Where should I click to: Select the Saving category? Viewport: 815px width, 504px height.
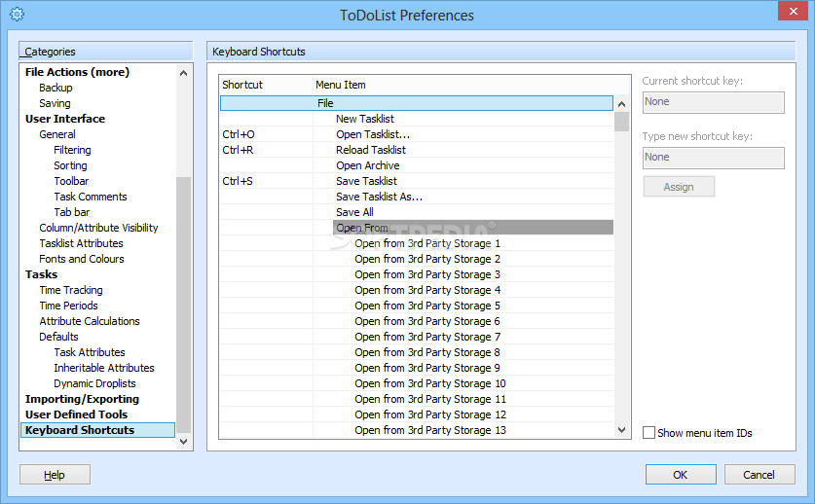(x=55, y=103)
